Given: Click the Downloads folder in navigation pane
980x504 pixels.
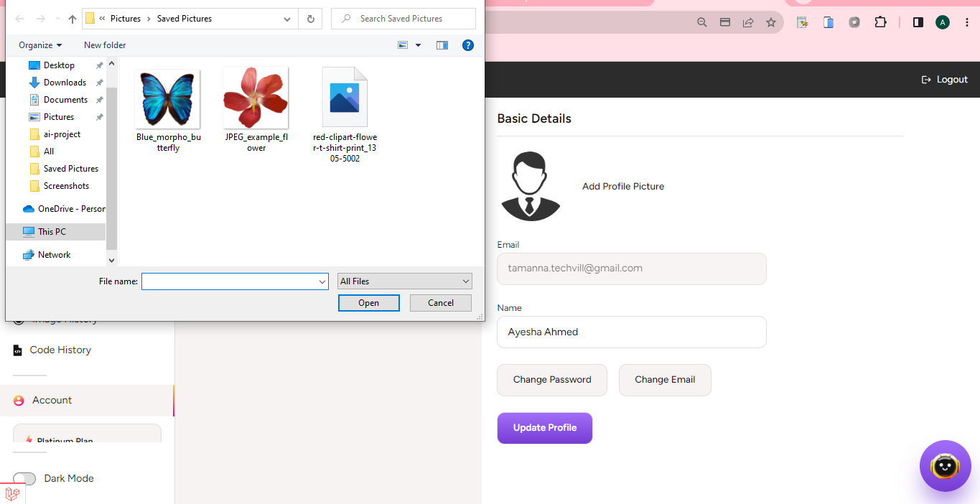Looking at the screenshot, I should [x=65, y=83].
